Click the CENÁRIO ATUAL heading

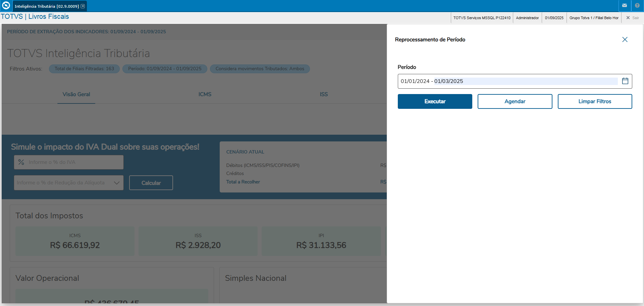click(x=245, y=152)
